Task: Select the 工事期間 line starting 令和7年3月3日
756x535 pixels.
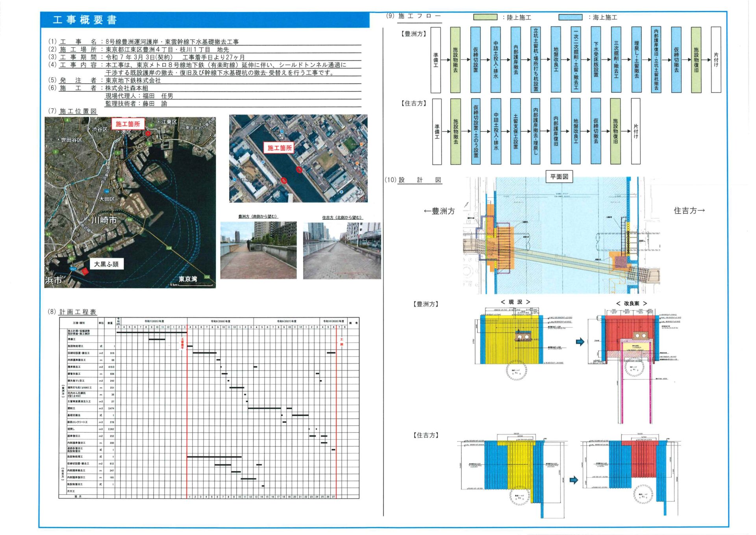Action: [175, 57]
